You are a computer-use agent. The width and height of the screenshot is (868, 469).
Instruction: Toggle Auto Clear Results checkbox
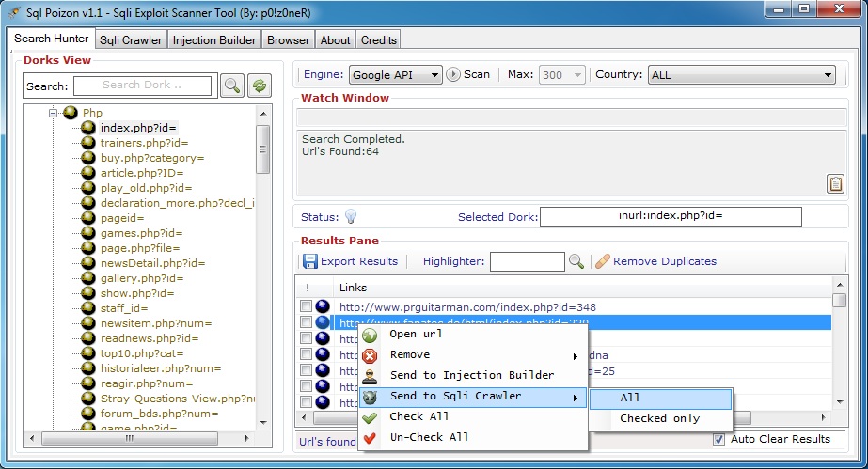[x=718, y=439]
